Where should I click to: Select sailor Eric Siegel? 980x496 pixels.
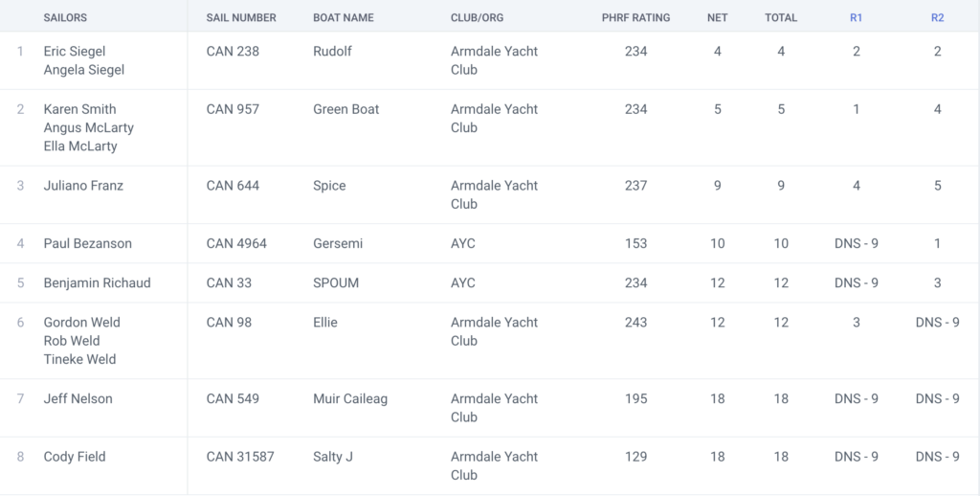click(75, 51)
